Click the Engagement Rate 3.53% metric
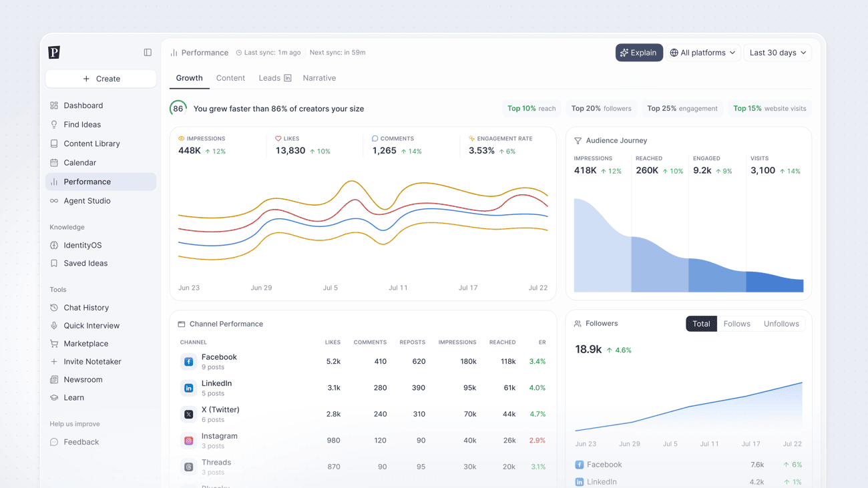868x488 pixels. 481,151
